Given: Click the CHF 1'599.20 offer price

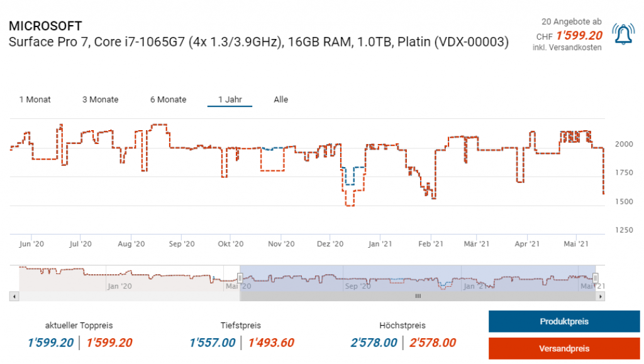Looking at the screenshot, I should point(579,36).
